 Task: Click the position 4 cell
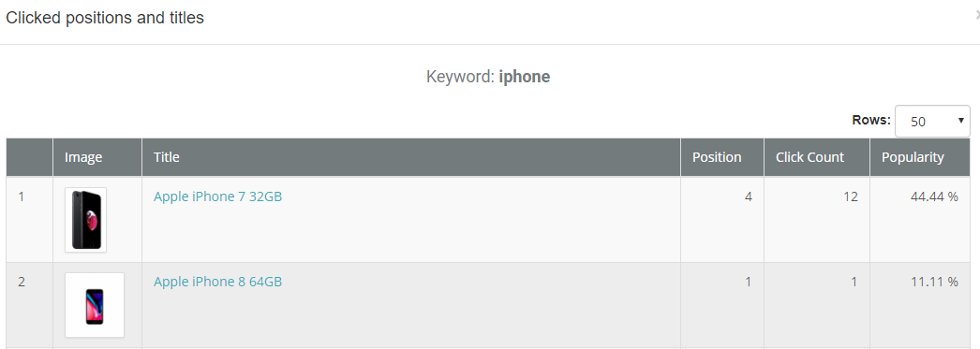click(x=721, y=219)
